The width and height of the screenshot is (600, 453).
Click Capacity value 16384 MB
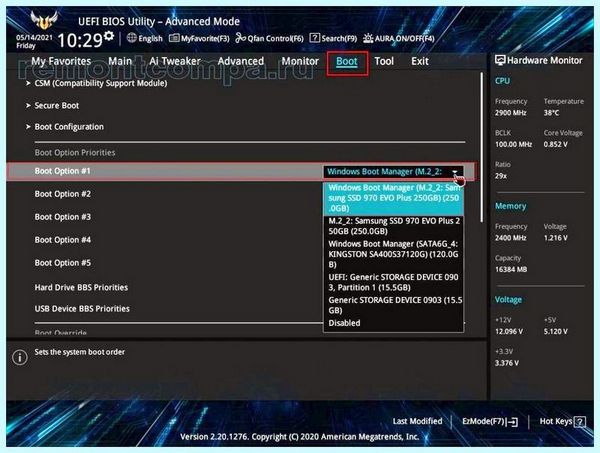[x=511, y=269]
